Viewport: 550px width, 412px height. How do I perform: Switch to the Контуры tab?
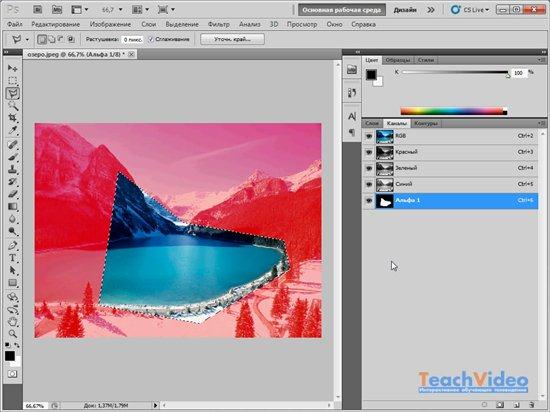point(426,123)
